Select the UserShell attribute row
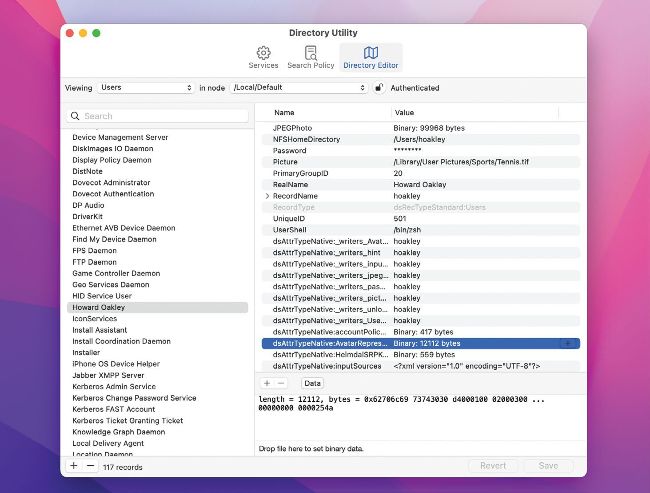Viewport: 650px width, 493px height. [x=291, y=229]
